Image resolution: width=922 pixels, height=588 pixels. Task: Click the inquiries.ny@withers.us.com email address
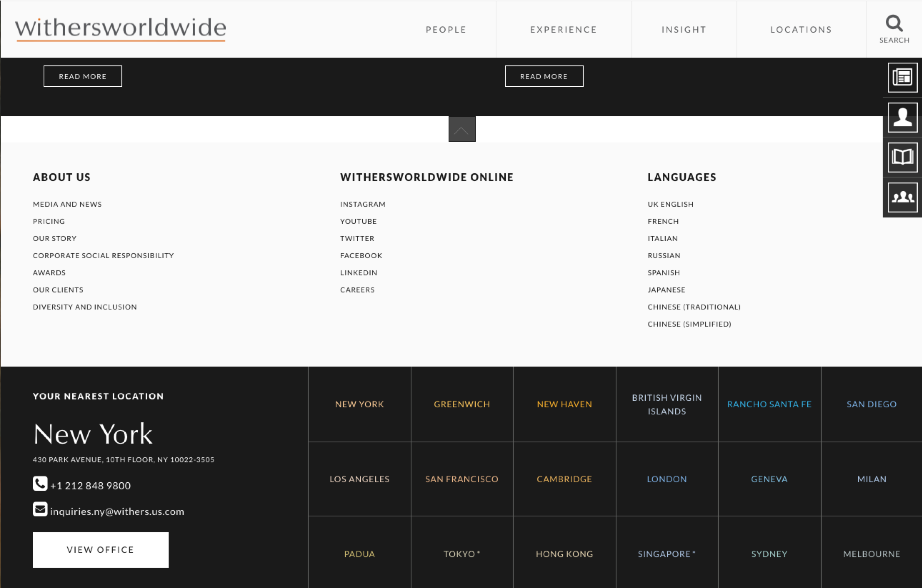(x=117, y=512)
